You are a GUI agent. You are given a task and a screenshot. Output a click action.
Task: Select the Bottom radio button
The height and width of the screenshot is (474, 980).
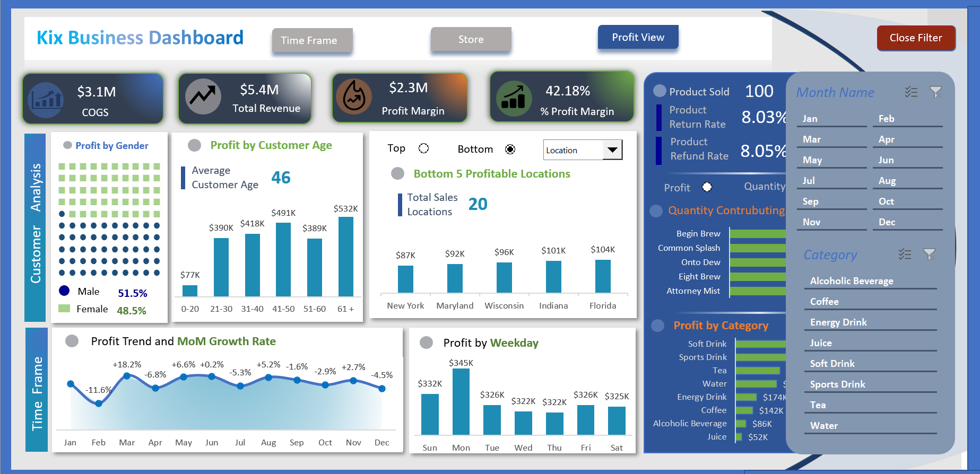click(510, 149)
